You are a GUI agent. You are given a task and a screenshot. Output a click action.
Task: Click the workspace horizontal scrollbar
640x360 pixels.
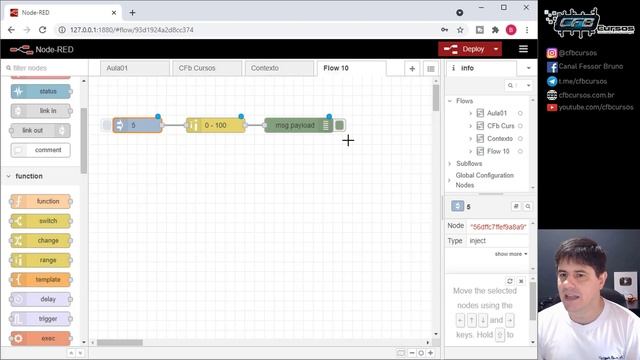(x=120, y=342)
